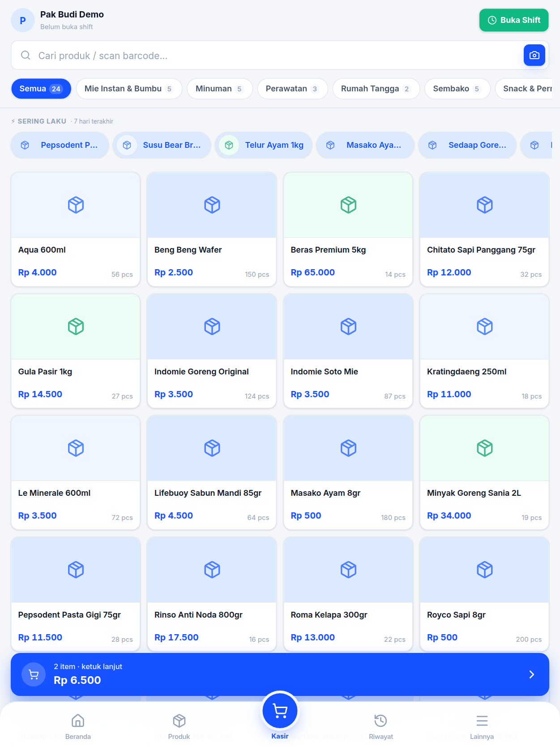Filter by Mie Instan & Bumbu
Viewport: 560px width, 747px height.
click(129, 89)
